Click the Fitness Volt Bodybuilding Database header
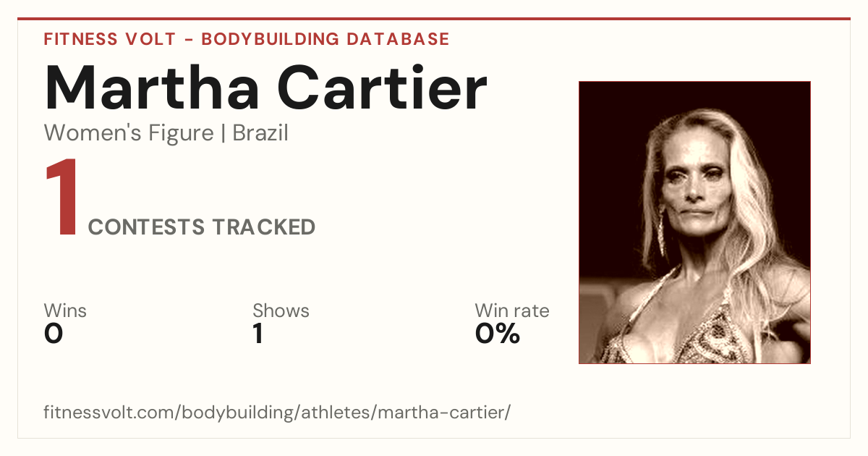The image size is (868, 456). [x=247, y=39]
